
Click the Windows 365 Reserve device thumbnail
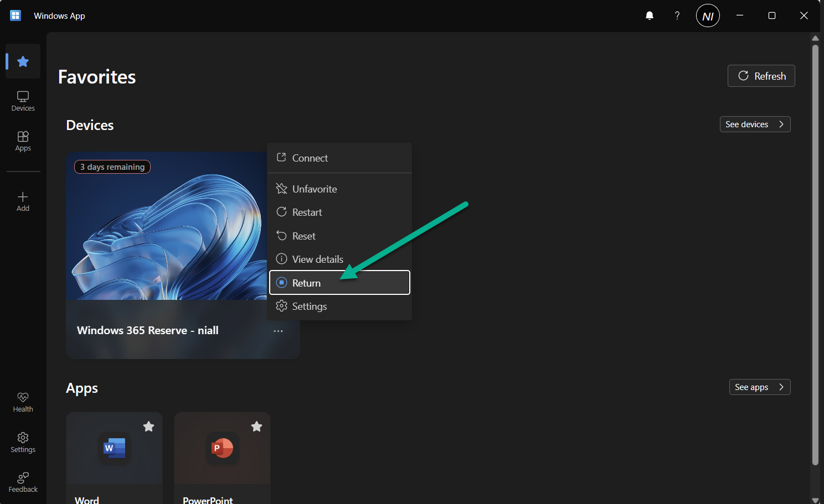click(x=166, y=226)
